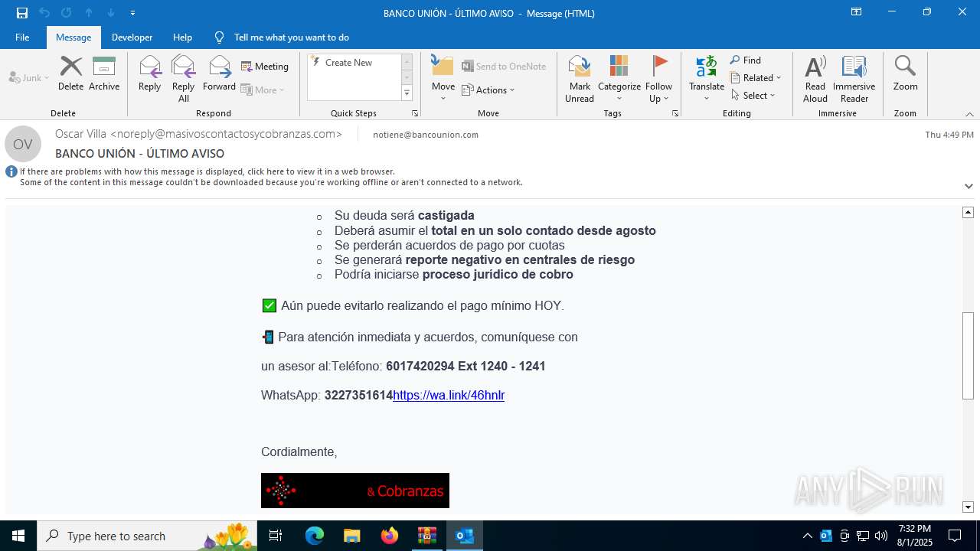Click Send to OneNote
Image resolution: width=980 pixels, height=551 pixels.
pyautogui.click(x=504, y=67)
